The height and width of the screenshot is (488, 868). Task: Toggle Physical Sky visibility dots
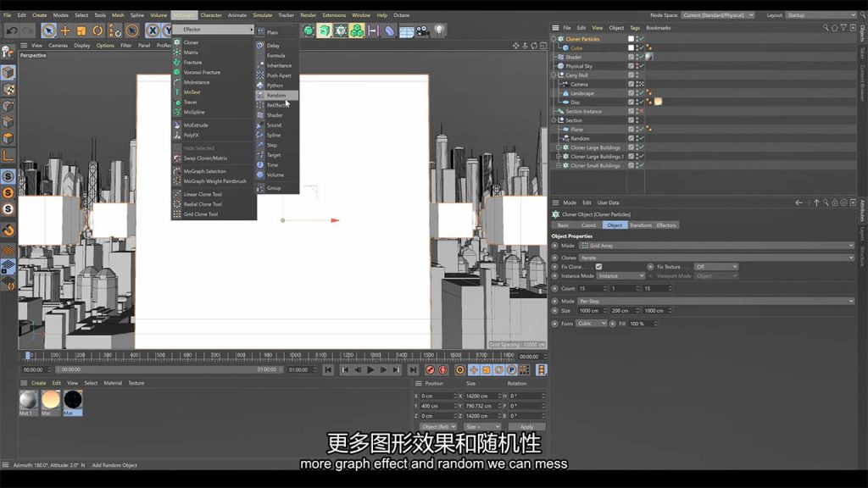click(x=637, y=66)
